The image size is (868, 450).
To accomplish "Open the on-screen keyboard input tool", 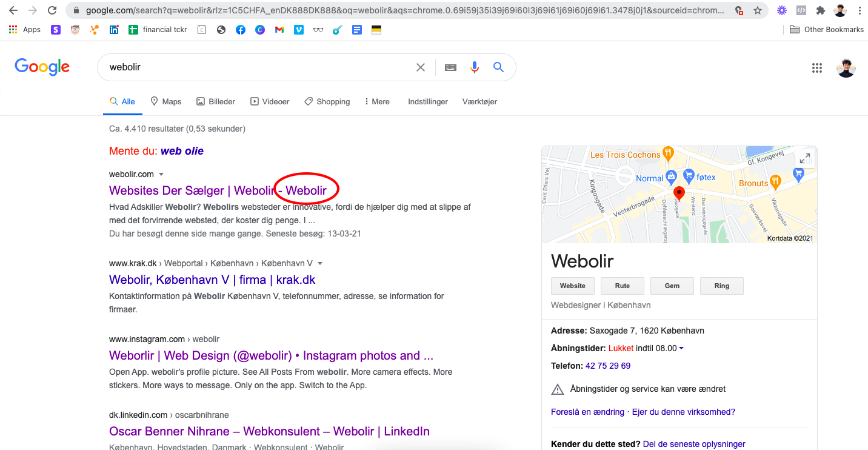I will tap(450, 67).
